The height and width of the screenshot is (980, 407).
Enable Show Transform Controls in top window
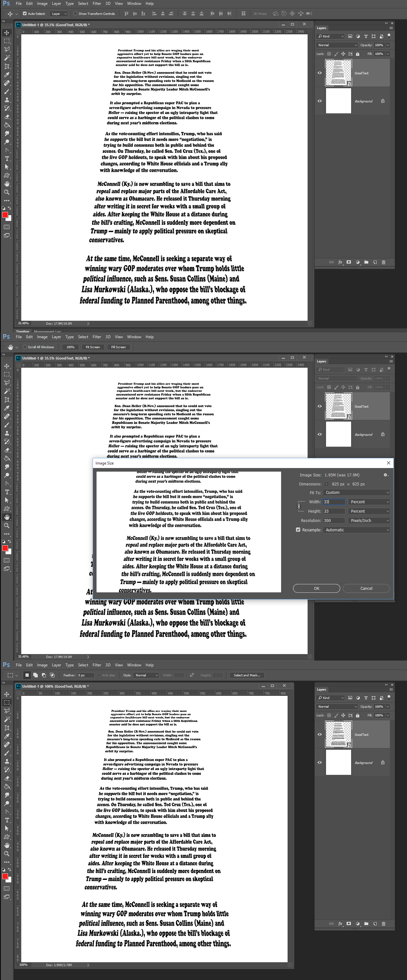coord(75,14)
